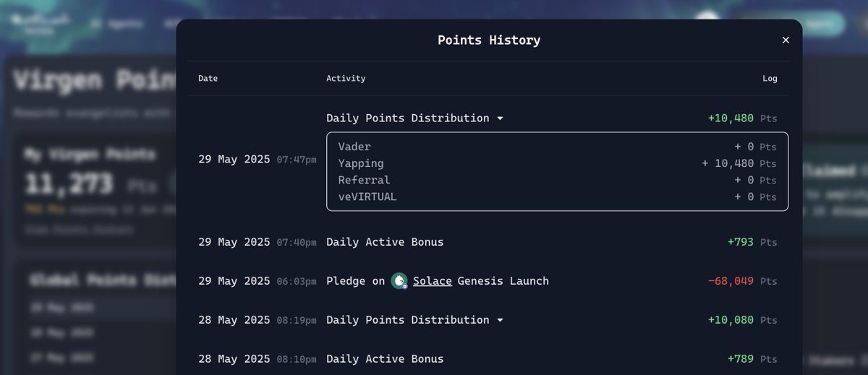The image size is (868, 375).
Task: Select the Referral breakdown row
Action: point(557,180)
